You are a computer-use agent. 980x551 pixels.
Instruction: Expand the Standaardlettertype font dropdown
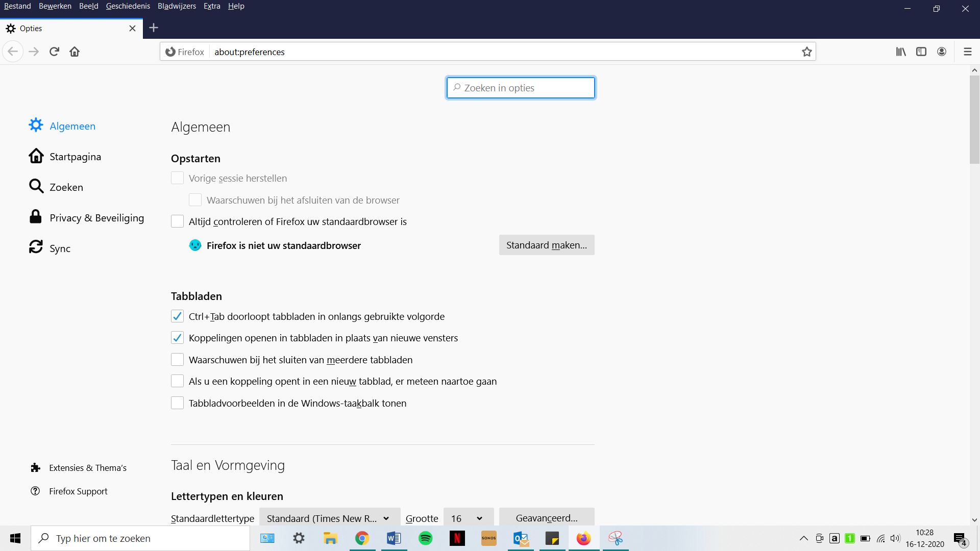(x=329, y=518)
